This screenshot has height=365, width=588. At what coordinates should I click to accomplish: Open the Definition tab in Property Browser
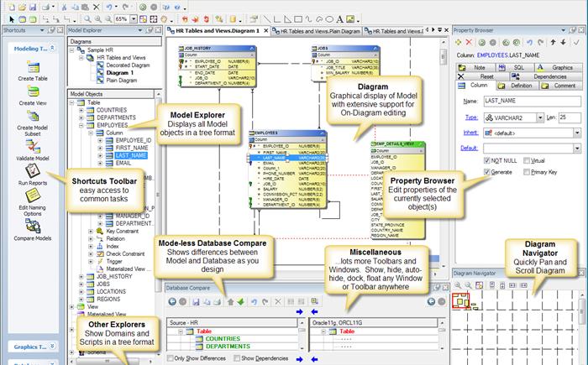pyautogui.click(x=517, y=86)
